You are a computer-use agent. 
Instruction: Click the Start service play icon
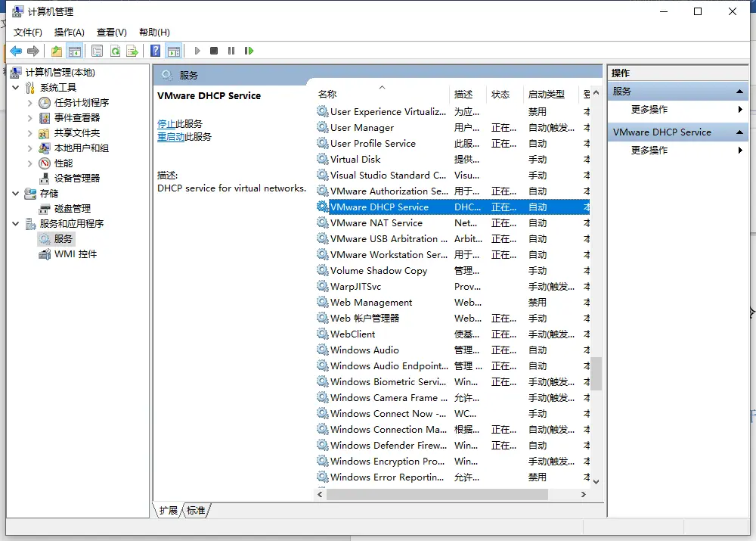pyautogui.click(x=197, y=51)
